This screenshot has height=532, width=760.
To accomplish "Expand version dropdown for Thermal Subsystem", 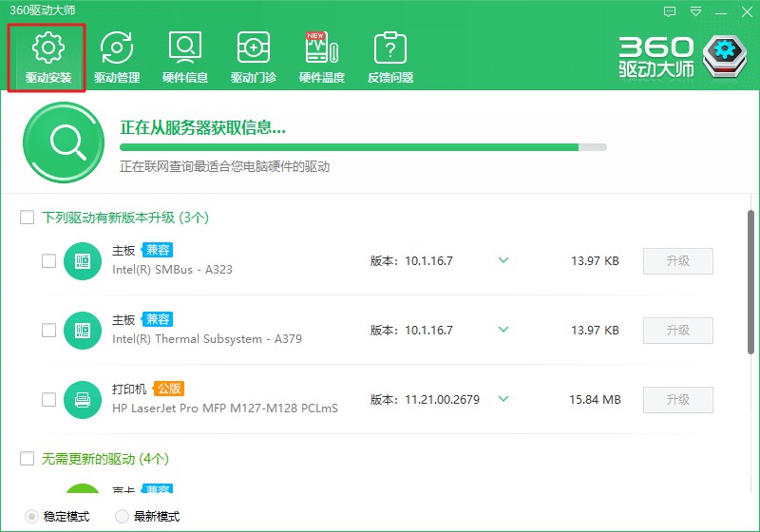I will coord(503,330).
